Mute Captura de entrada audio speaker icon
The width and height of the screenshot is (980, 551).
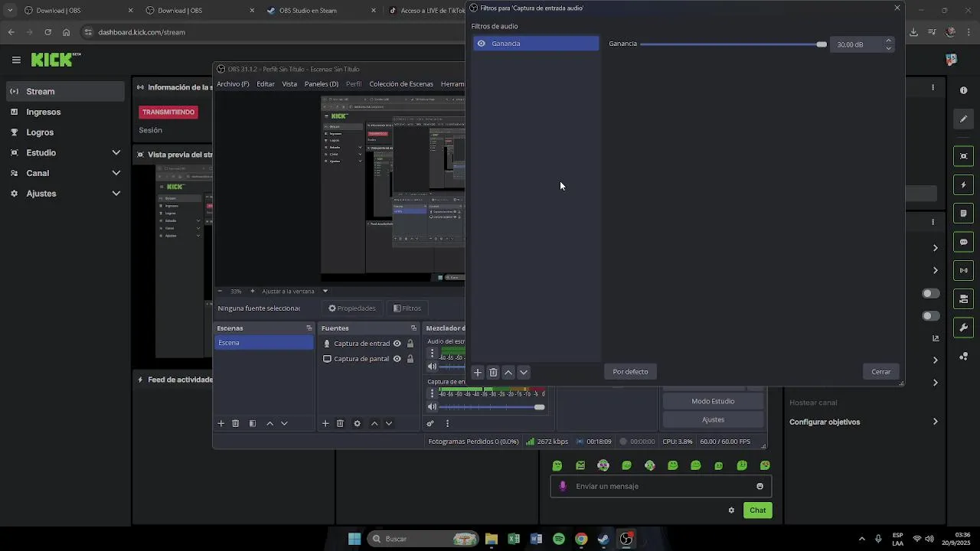[432, 407]
